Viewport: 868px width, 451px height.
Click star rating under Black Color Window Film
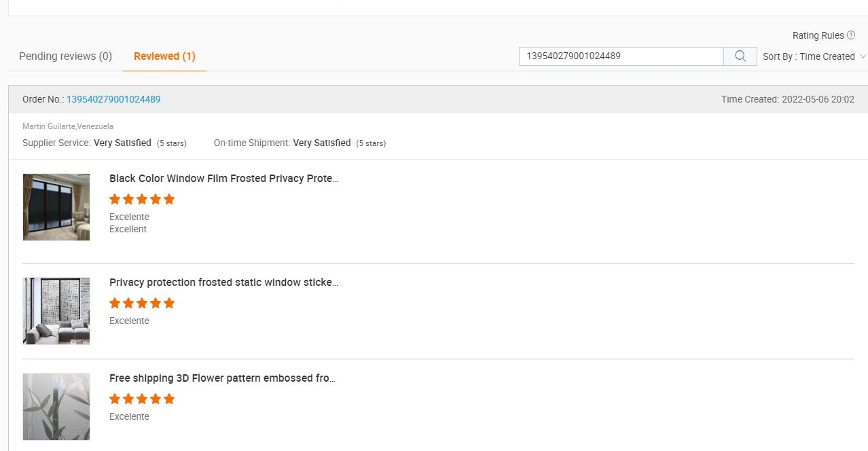tap(142, 199)
